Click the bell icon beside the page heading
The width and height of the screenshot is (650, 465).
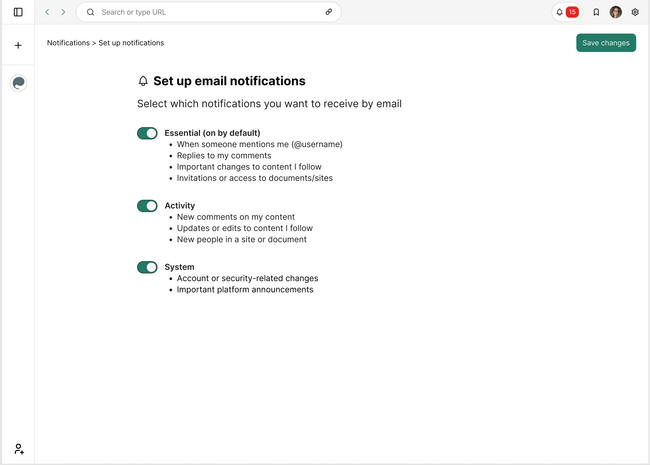(143, 81)
